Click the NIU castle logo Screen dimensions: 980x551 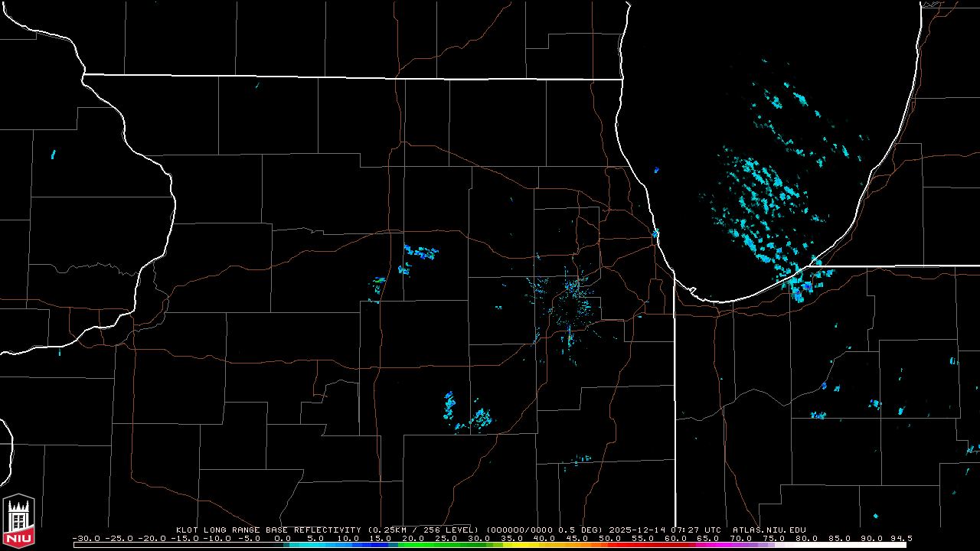pos(19,522)
